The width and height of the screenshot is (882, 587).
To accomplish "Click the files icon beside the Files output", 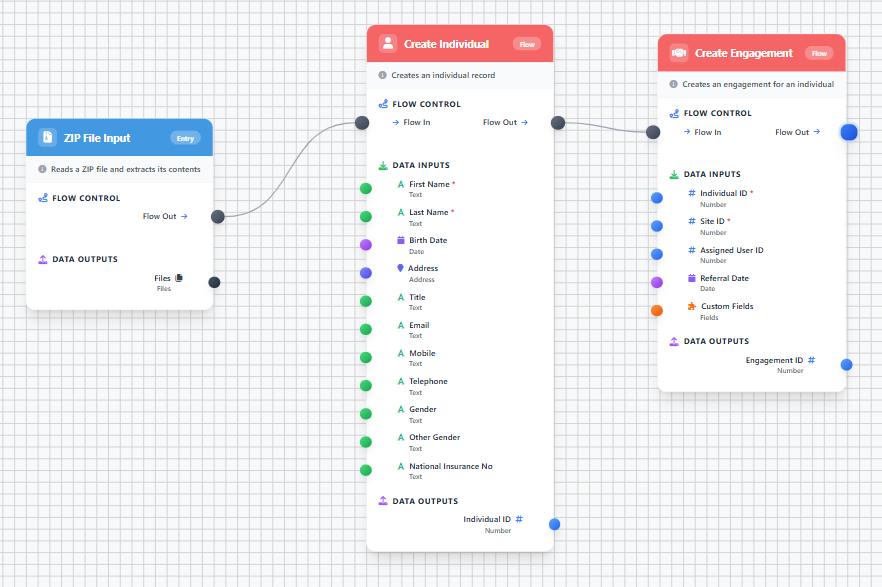I will (179, 278).
